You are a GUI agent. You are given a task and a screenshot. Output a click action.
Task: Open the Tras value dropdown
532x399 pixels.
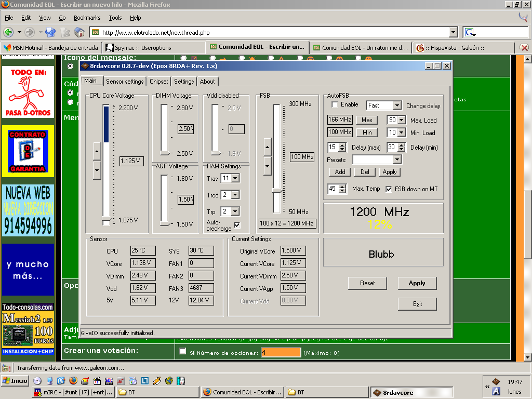coord(235,178)
